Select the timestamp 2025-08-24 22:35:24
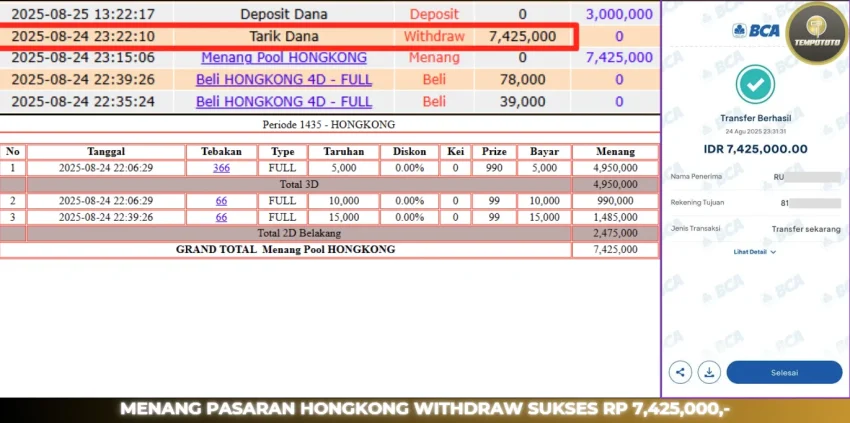The height and width of the screenshot is (423, 850). click(83, 101)
